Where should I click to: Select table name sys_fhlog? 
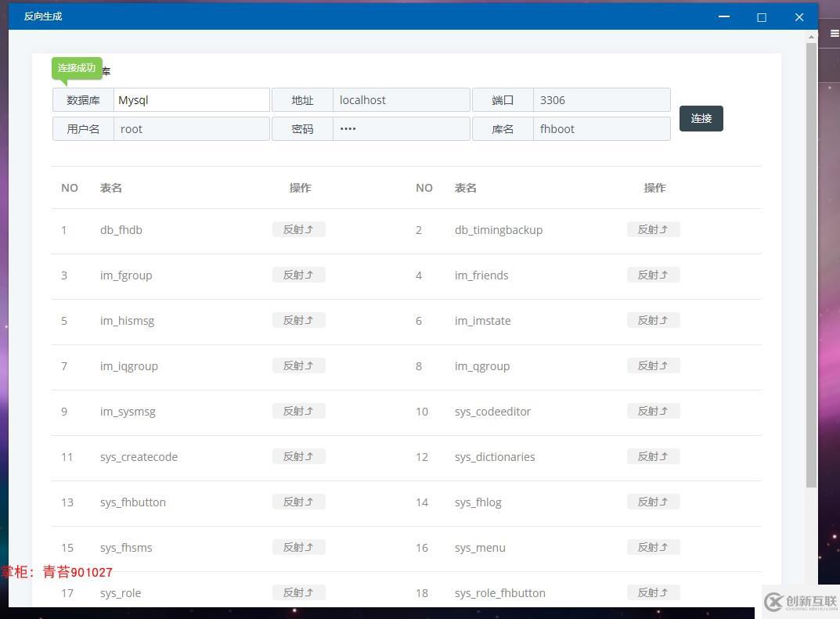pos(478,503)
